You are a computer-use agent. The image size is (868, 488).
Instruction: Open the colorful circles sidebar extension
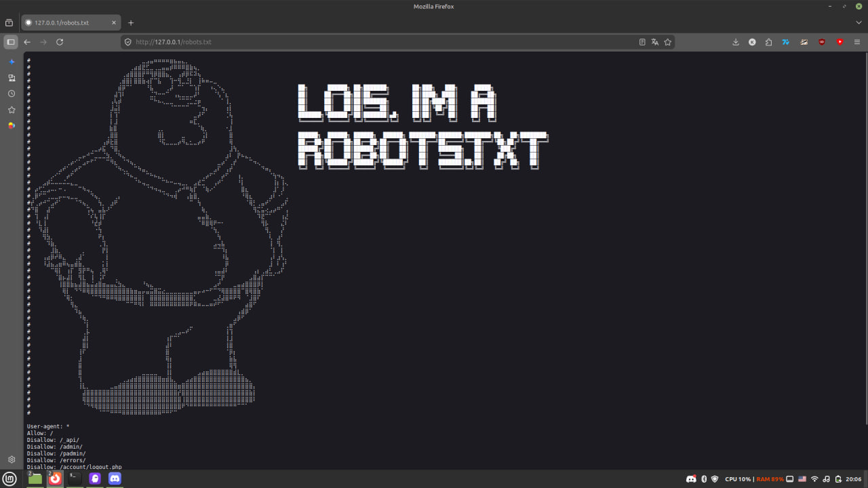coord(12,125)
